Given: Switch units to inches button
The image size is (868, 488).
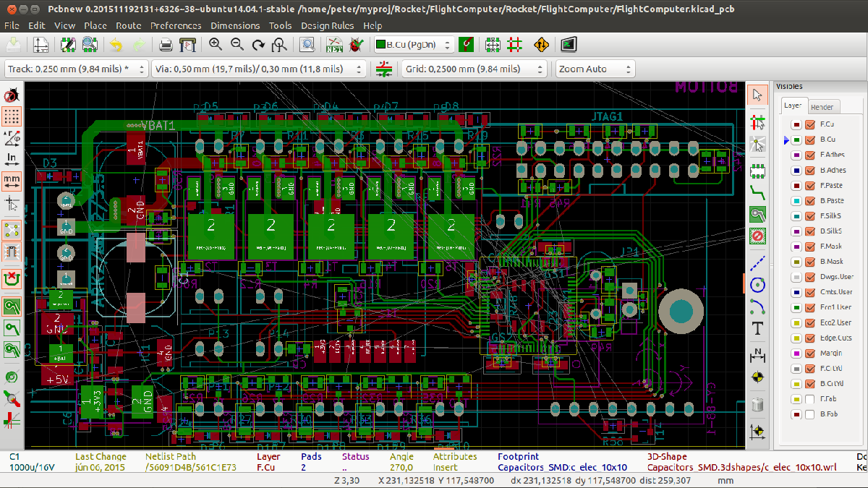Looking at the screenshot, I should pos(12,158).
